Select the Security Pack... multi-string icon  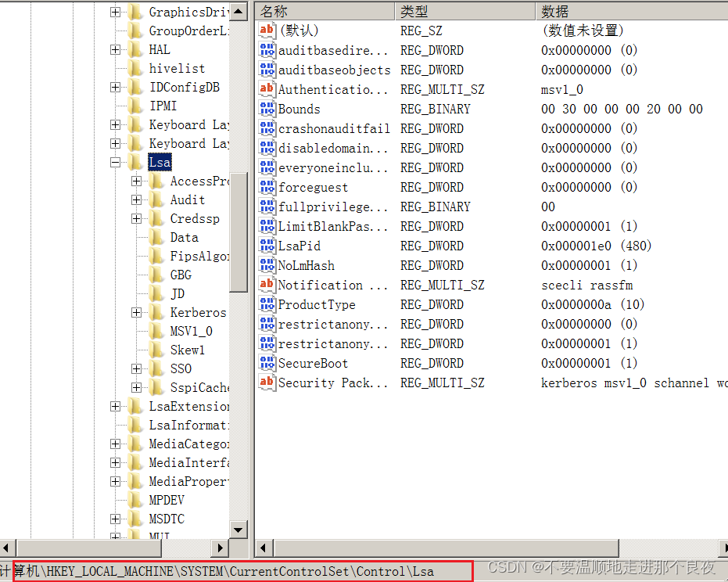[x=267, y=383]
